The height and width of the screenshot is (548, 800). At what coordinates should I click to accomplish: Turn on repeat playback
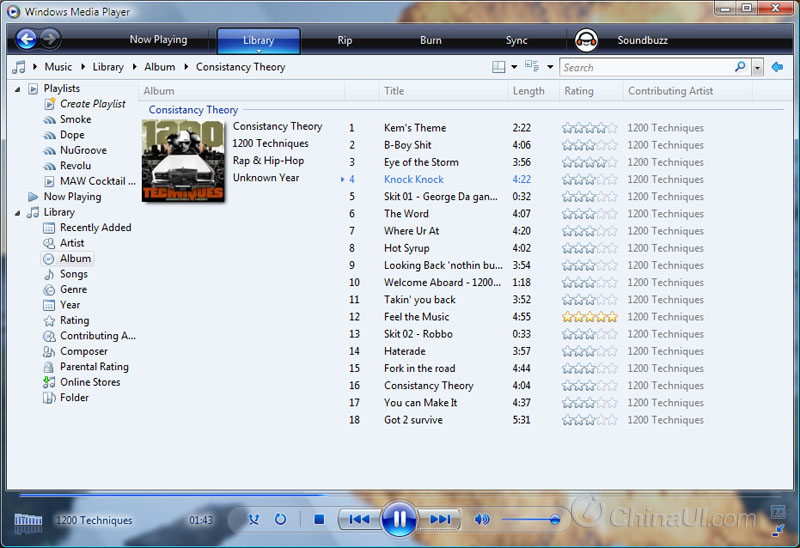coord(280,519)
